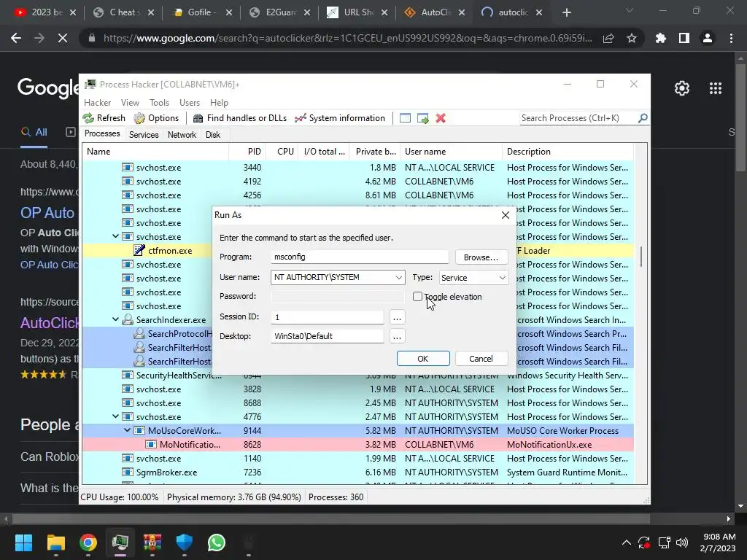Switch to the Disk tab

(213, 135)
